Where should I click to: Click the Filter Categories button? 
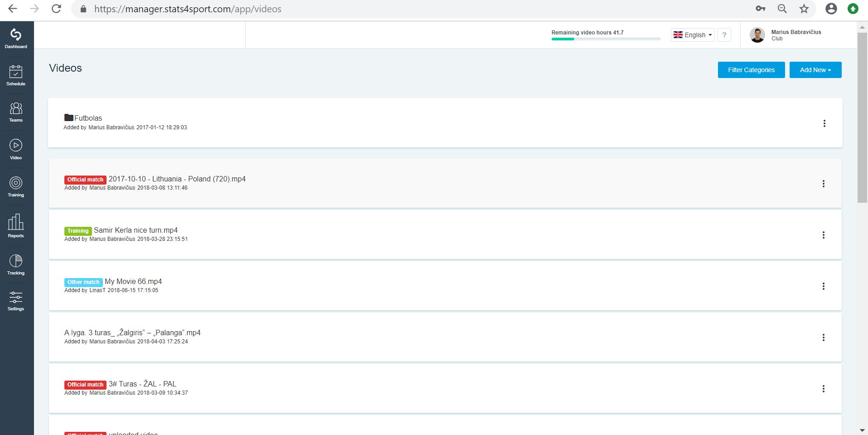[751, 70]
